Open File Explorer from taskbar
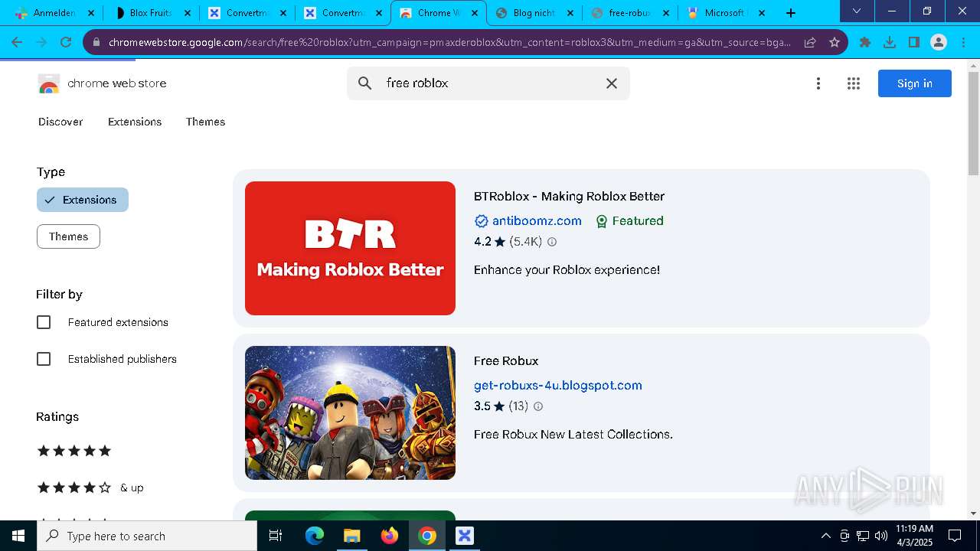Image resolution: width=980 pixels, height=551 pixels. (352, 536)
